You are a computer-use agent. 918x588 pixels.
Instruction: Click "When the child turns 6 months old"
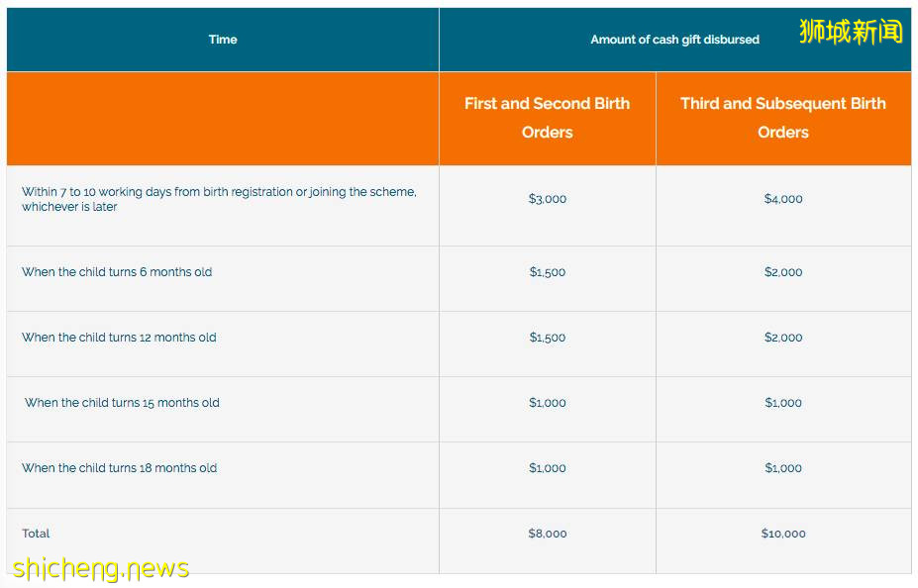point(117,272)
